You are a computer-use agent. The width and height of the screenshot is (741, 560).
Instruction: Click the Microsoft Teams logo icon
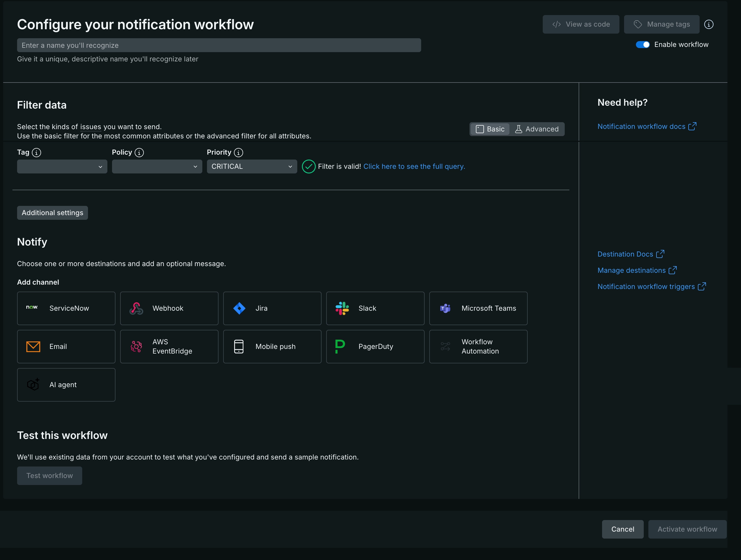point(445,308)
